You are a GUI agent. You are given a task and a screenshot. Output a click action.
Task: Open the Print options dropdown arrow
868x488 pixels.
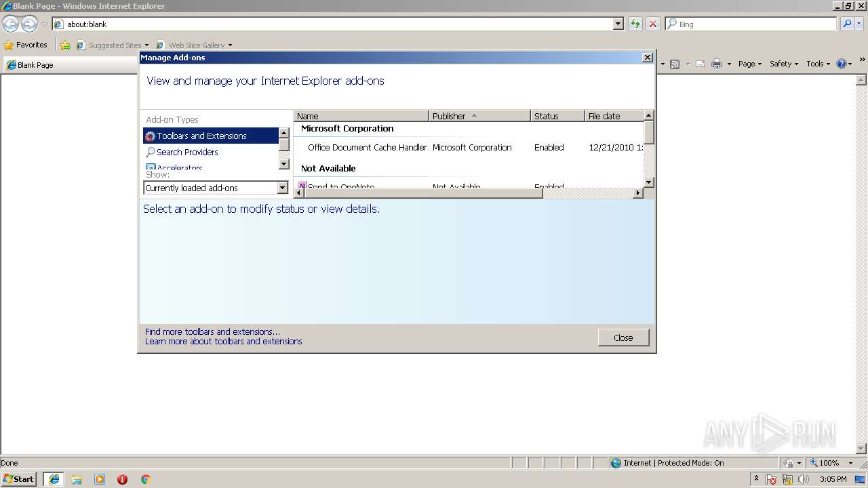(729, 64)
